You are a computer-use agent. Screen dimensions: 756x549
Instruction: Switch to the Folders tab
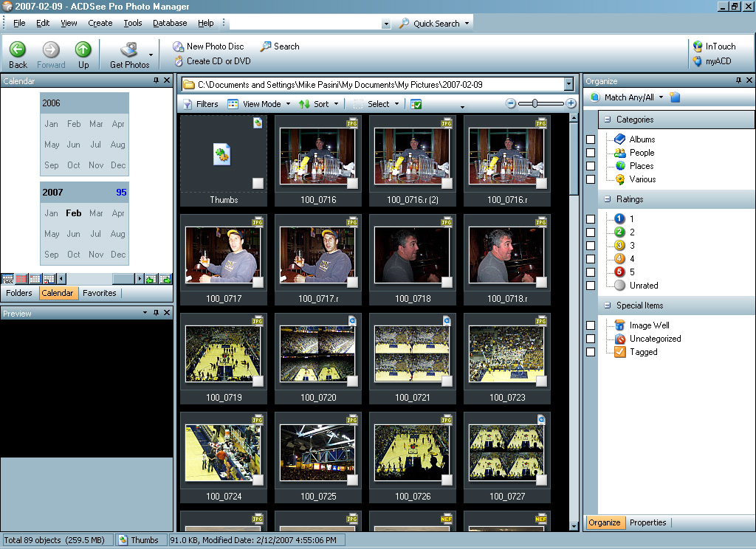(x=19, y=293)
